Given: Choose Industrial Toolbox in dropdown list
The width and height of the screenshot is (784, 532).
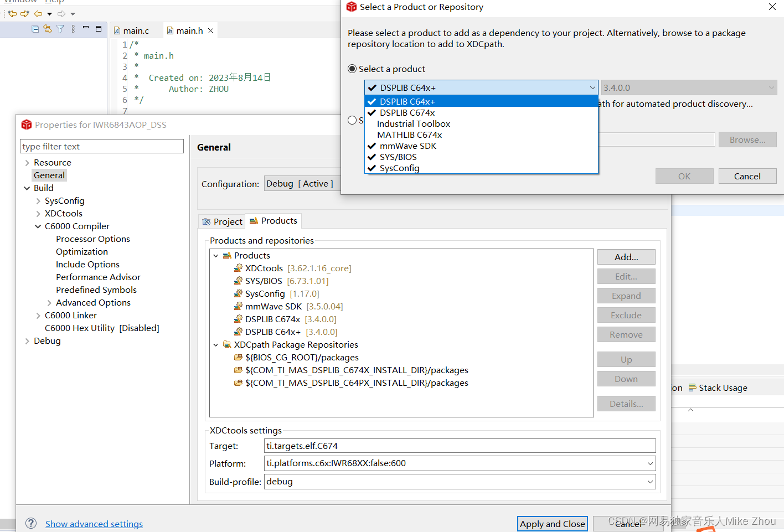Looking at the screenshot, I should [481, 124].
